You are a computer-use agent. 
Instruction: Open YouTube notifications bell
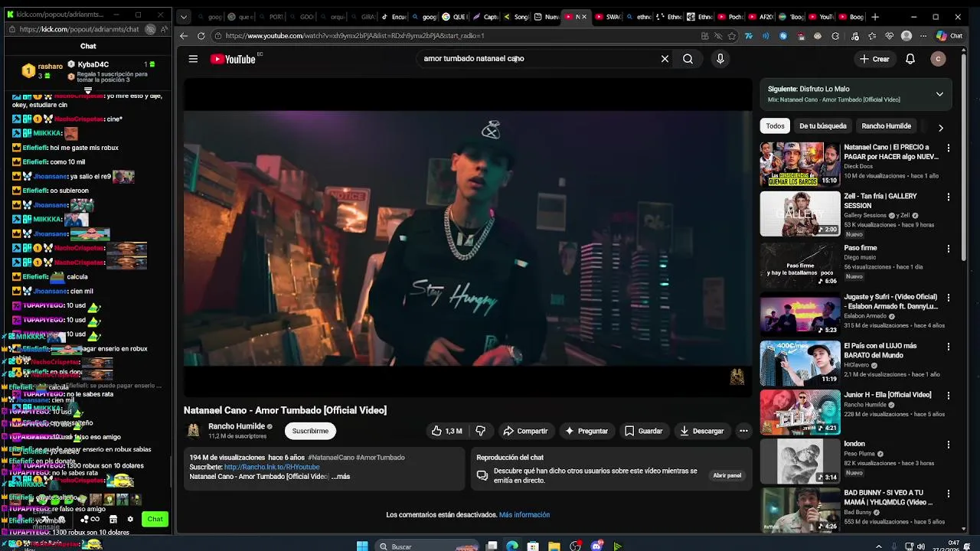[x=910, y=59]
